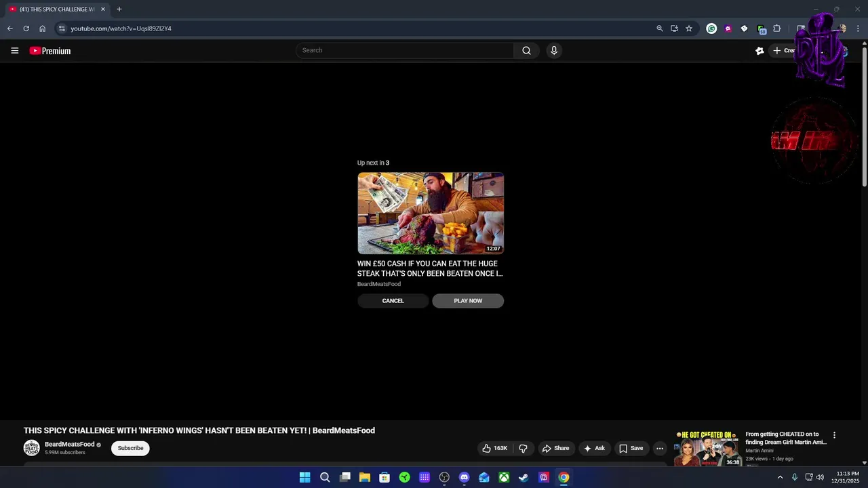Open Microsoft Store from taskbar

pos(384,477)
